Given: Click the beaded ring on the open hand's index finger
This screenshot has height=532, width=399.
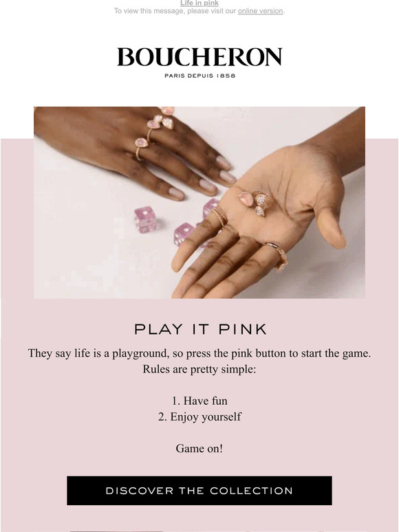Looking at the screenshot, I should 219,217.
